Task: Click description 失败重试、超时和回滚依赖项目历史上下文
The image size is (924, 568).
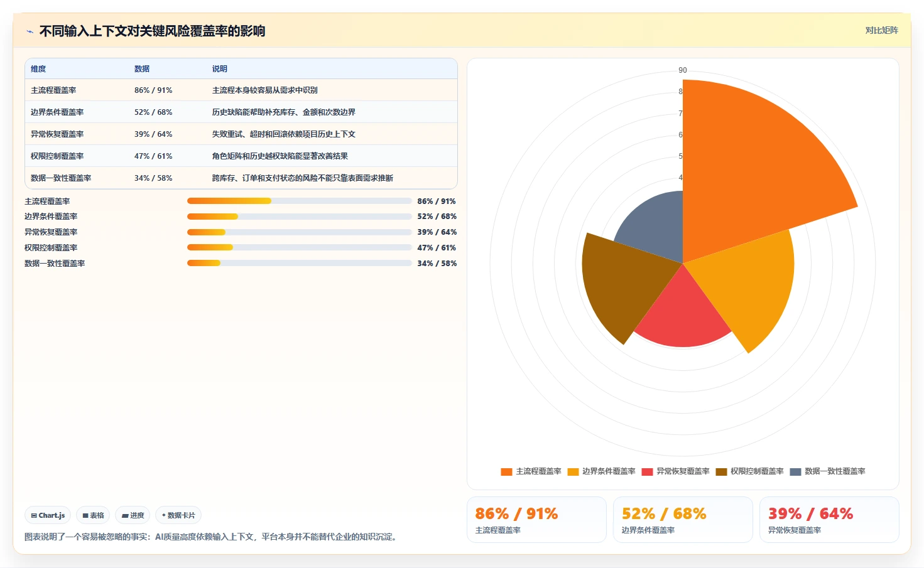Action: [x=283, y=134]
